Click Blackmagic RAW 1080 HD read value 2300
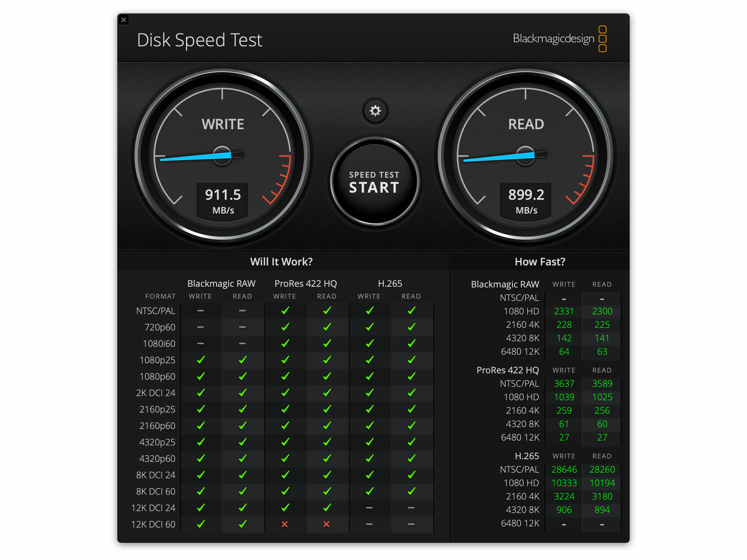The image size is (747, 560). [x=602, y=311]
